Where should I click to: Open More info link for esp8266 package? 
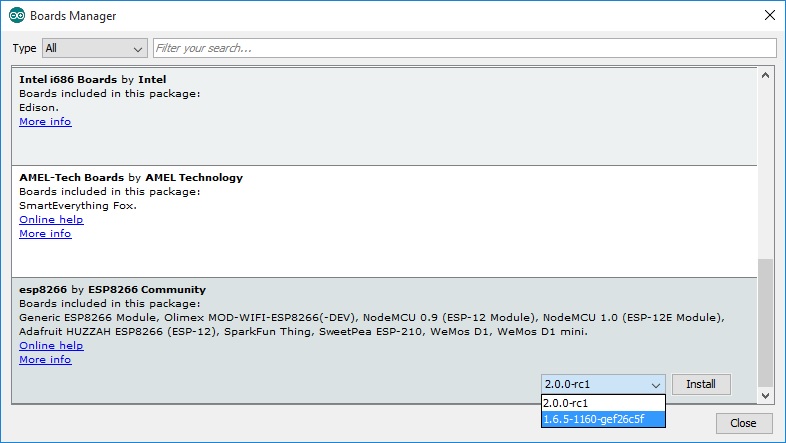45,360
